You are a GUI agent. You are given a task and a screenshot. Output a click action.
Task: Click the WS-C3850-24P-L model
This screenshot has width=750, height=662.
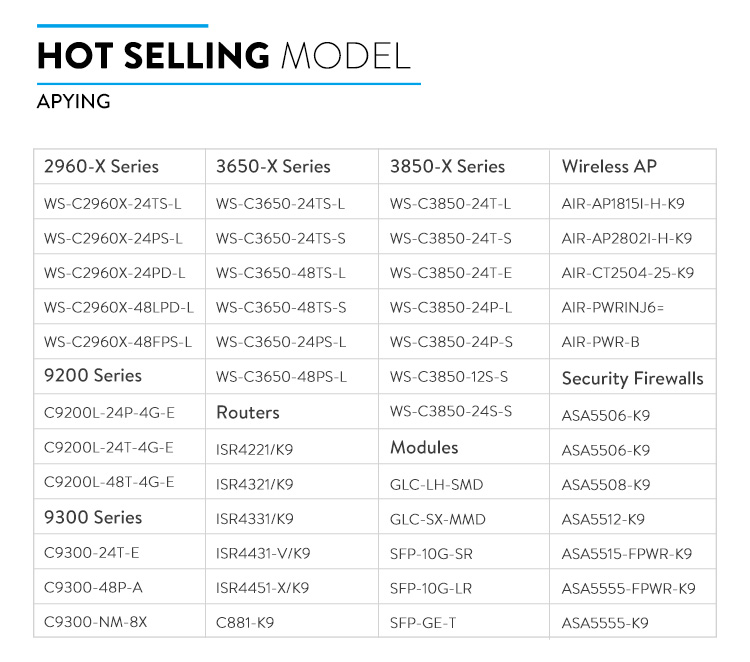tap(451, 307)
